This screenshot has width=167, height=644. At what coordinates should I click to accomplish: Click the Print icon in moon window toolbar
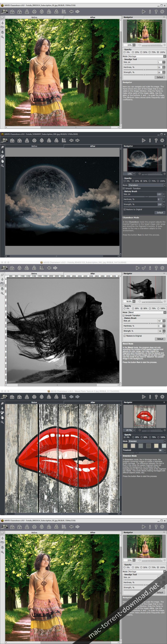tap(34, 141)
